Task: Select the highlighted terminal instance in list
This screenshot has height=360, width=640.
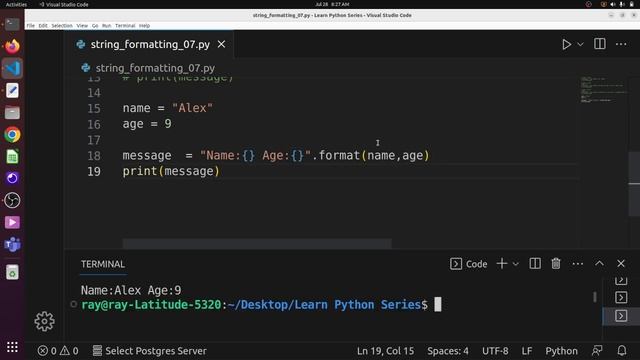Action: [x=621, y=316]
